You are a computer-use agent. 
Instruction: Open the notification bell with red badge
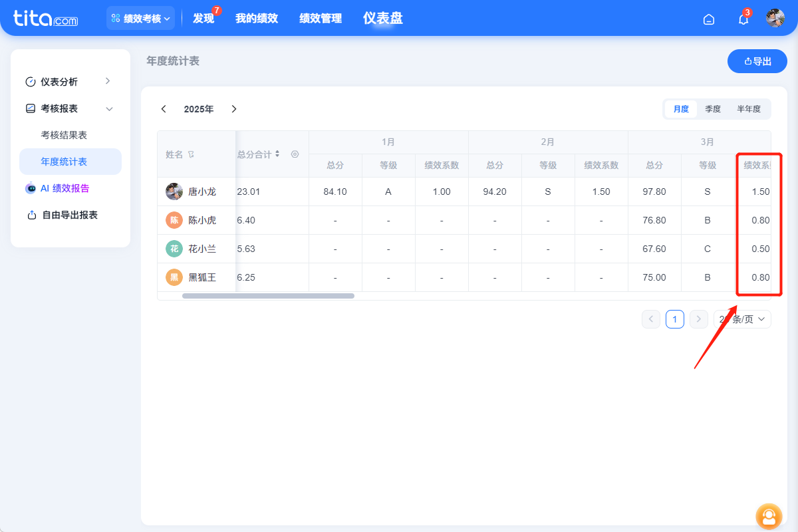[742, 19]
